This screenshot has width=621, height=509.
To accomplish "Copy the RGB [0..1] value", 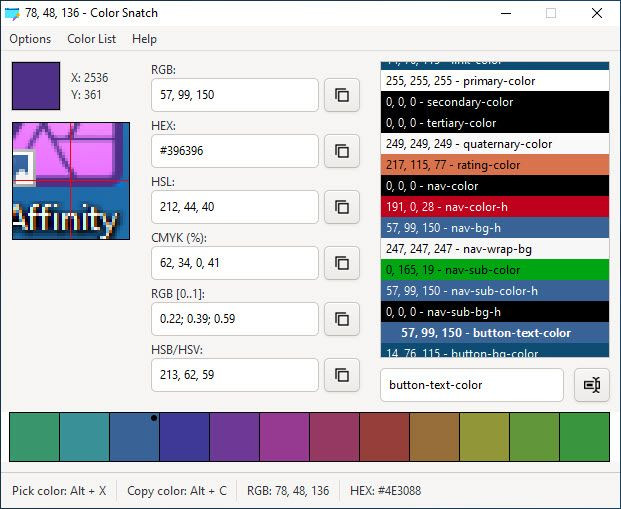I will click(342, 319).
